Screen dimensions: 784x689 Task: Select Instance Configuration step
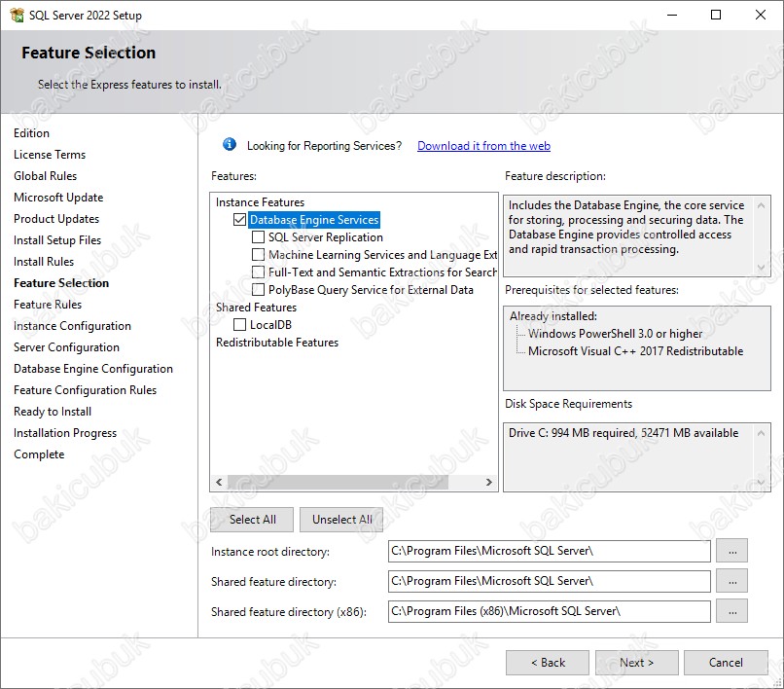tap(72, 326)
